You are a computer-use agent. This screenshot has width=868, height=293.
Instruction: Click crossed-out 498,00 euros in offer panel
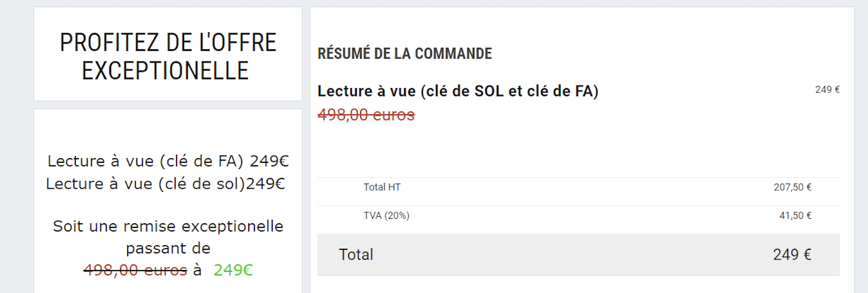(x=135, y=270)
